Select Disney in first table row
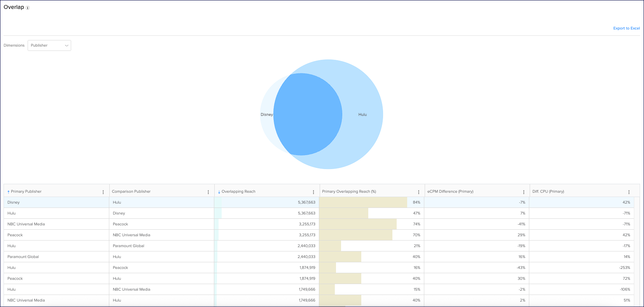Screen dimensions: 644x307 tap(14, 202)
